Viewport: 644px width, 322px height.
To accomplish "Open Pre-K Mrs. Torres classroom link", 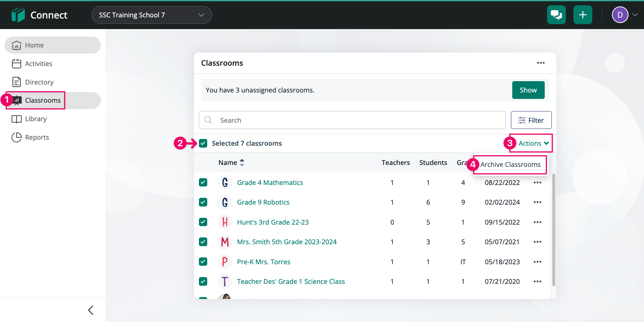I will tap(263, 262).
